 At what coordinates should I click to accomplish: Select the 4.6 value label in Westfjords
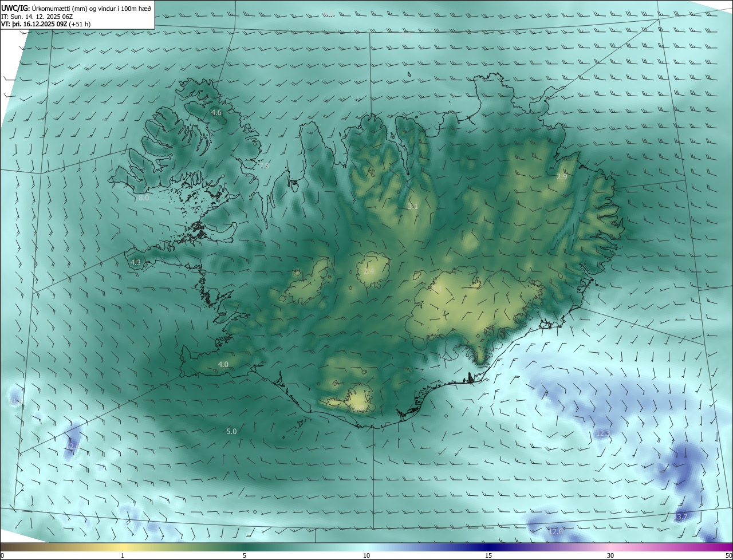[x=216, y=113]
